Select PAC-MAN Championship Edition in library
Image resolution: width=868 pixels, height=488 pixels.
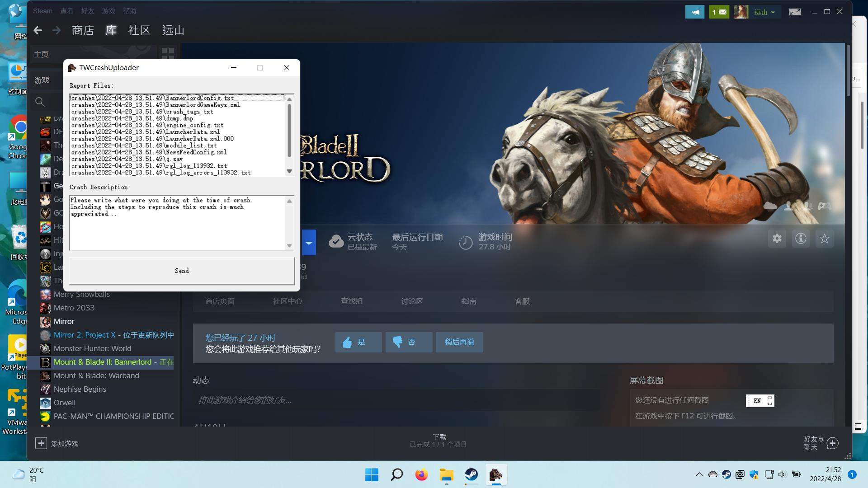tap(107, 417)
